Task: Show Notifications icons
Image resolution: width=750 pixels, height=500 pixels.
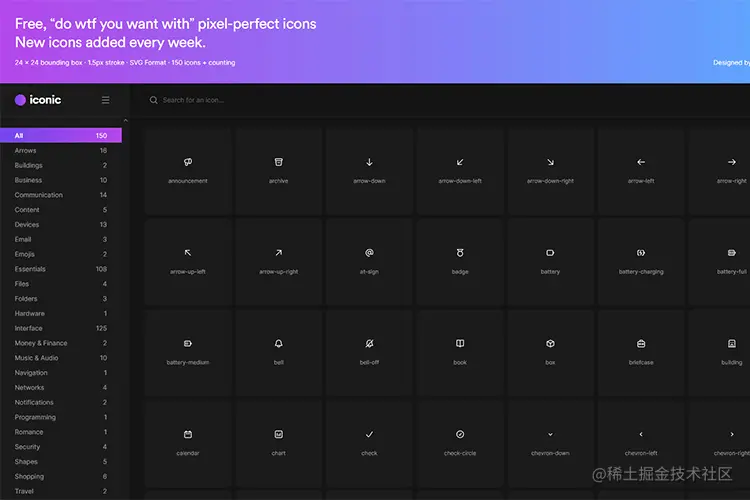Action: click(61, 402)
